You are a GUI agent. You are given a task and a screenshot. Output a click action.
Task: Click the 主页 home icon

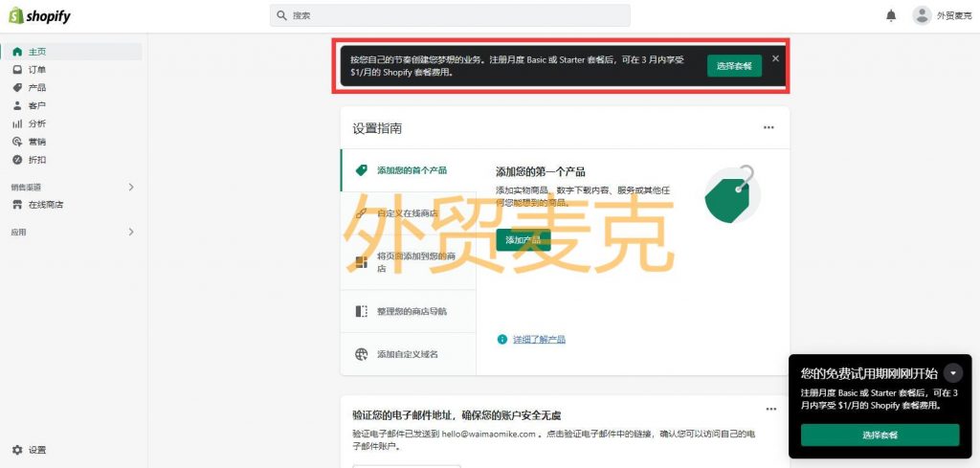pos(17,52)
